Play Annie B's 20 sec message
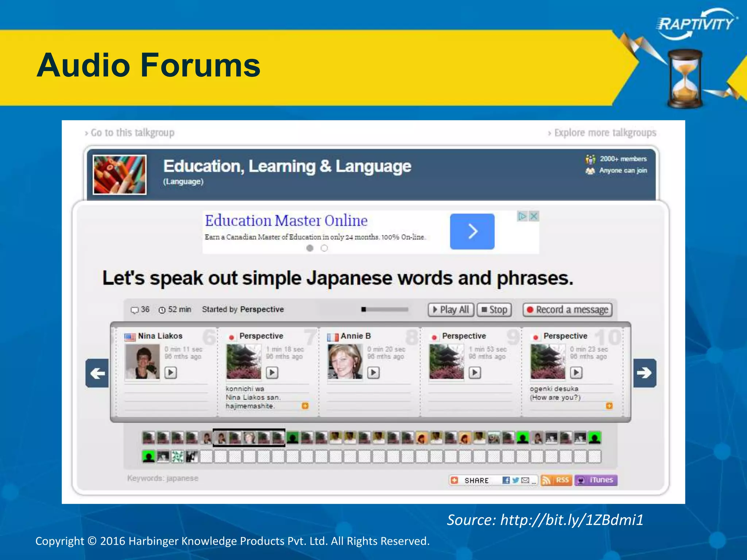Screen dimensions: 747x560 (373, 372)
